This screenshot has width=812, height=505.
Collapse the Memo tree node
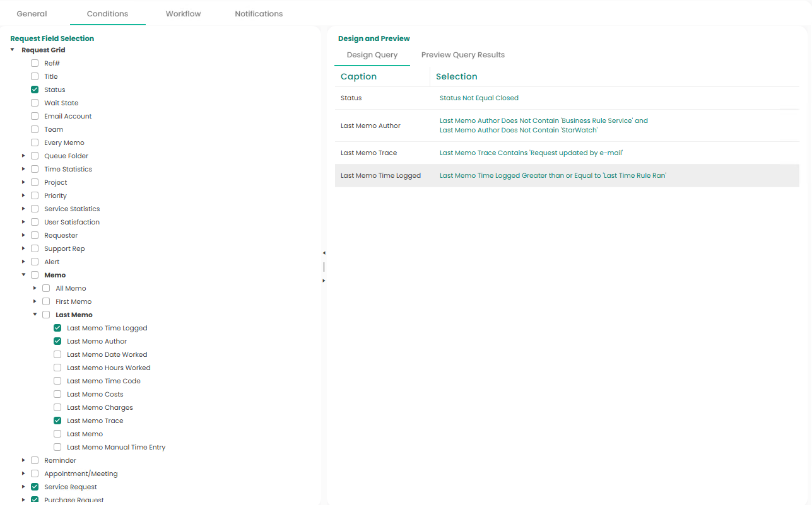point(23,275)
